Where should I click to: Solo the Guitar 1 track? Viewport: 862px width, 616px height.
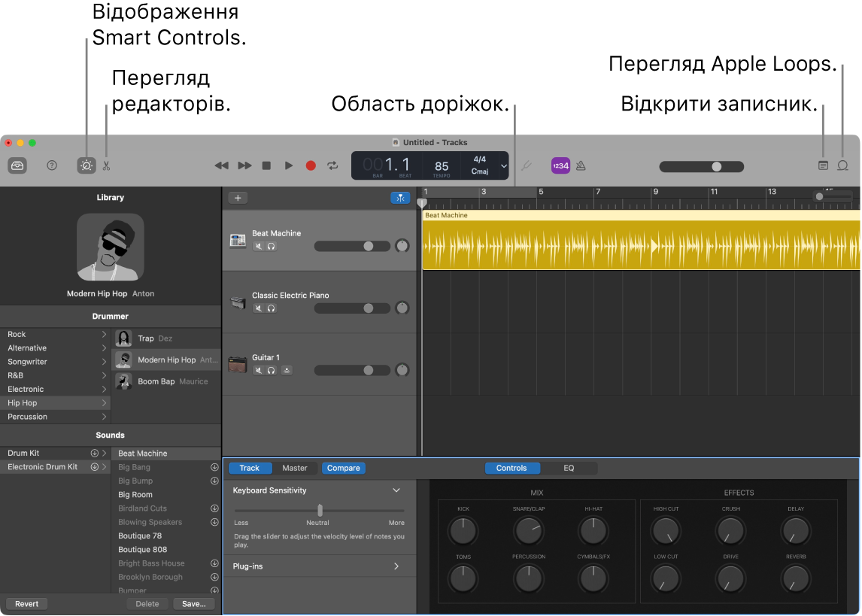click(x=271, y=370)
